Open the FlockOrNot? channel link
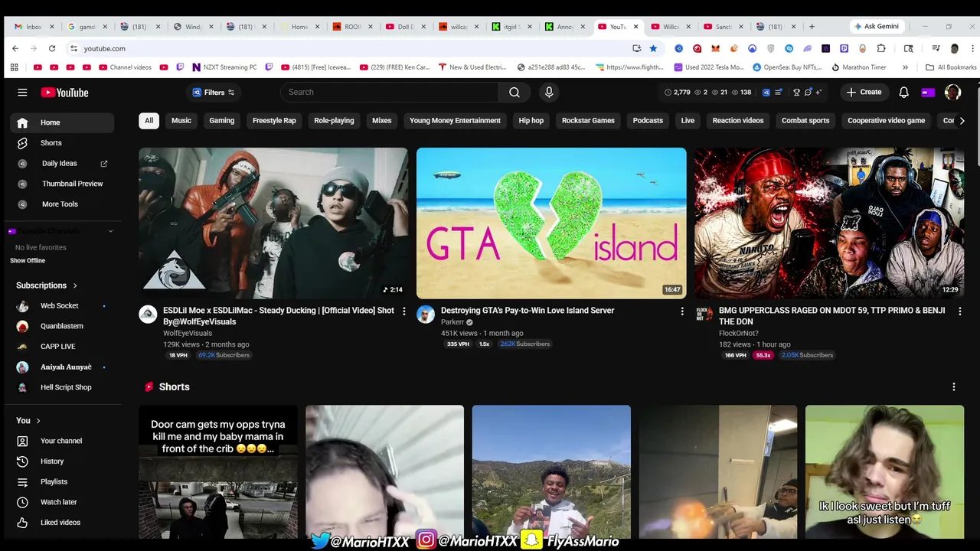The width and height of the screenshot is (980, 551). click(x=739, y=334)
